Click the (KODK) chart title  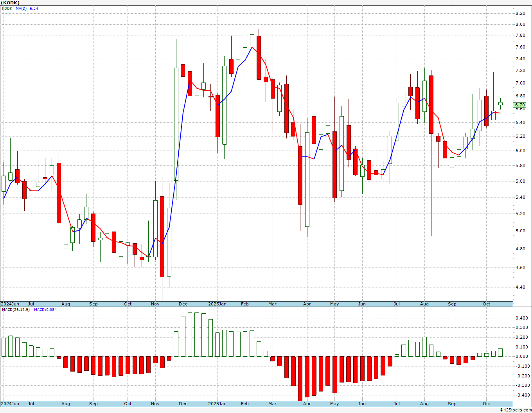coord(9,3)
